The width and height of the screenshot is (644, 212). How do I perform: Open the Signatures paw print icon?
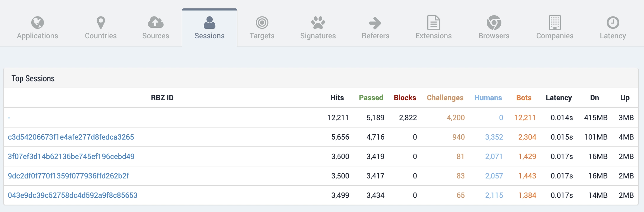click(x=318, y=23)
